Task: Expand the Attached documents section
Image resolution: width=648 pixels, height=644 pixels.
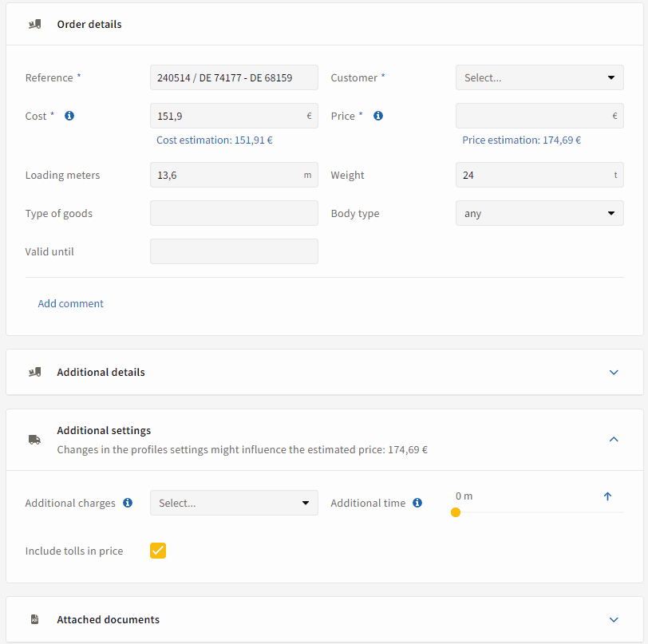Action: pos(614,619)
